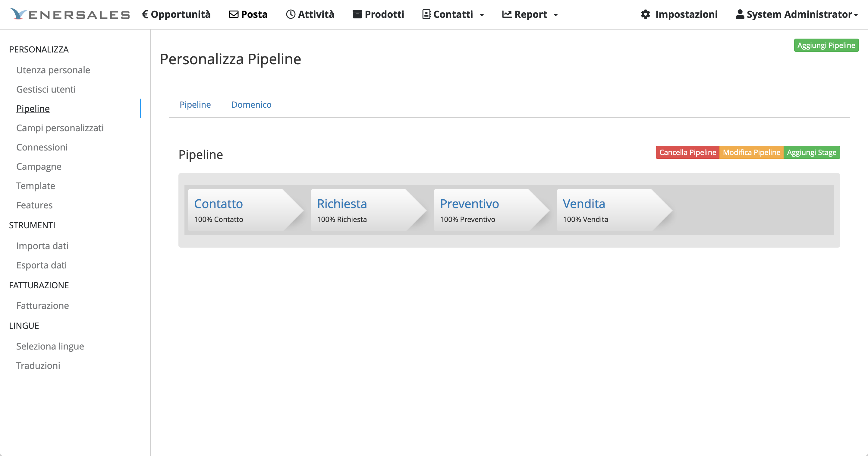Viewport: 868px width, 456px height.
Task: Open Campi personalizzati in the sidebar
Action: coord(60,128)
